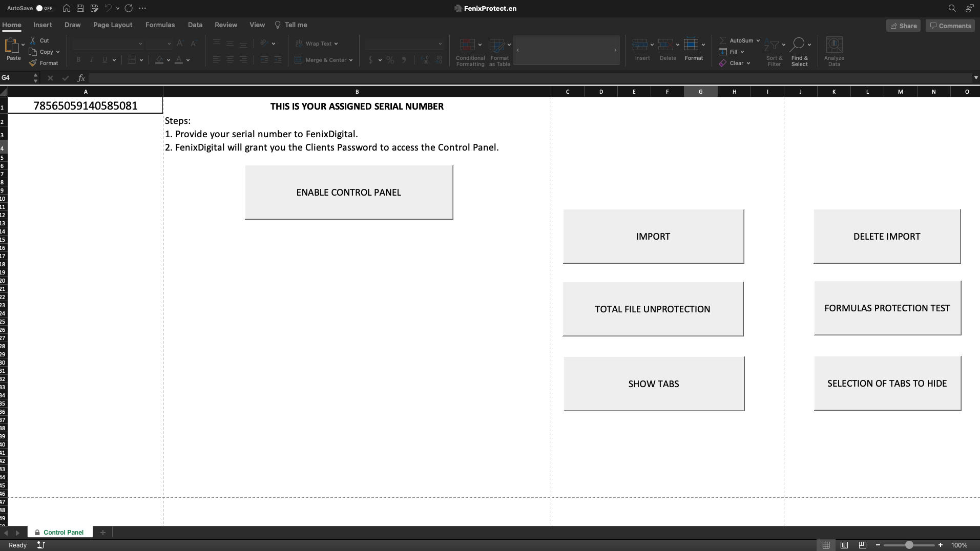Click the accessibility icon in status bar
The width and height of the screenshot is (980, 551).
pos(41,545)
